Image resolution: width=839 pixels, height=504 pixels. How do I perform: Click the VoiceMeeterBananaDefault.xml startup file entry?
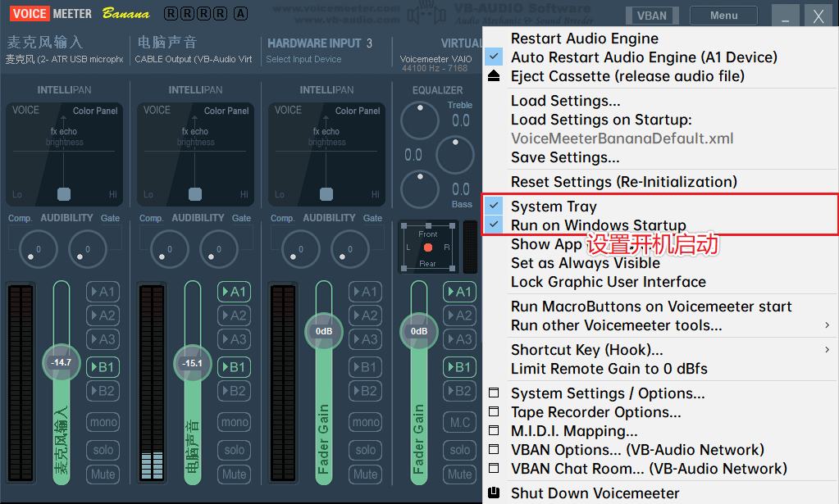click(622, 138)
